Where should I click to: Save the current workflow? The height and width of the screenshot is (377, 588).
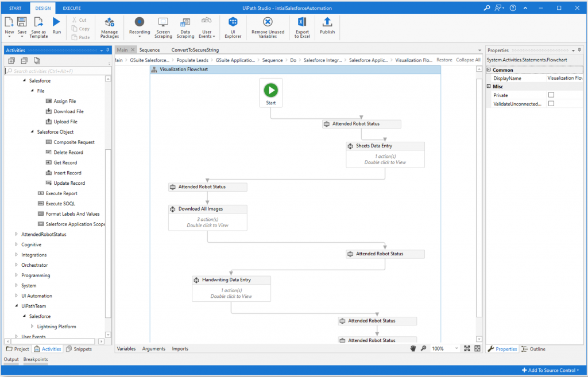point(22,26)
